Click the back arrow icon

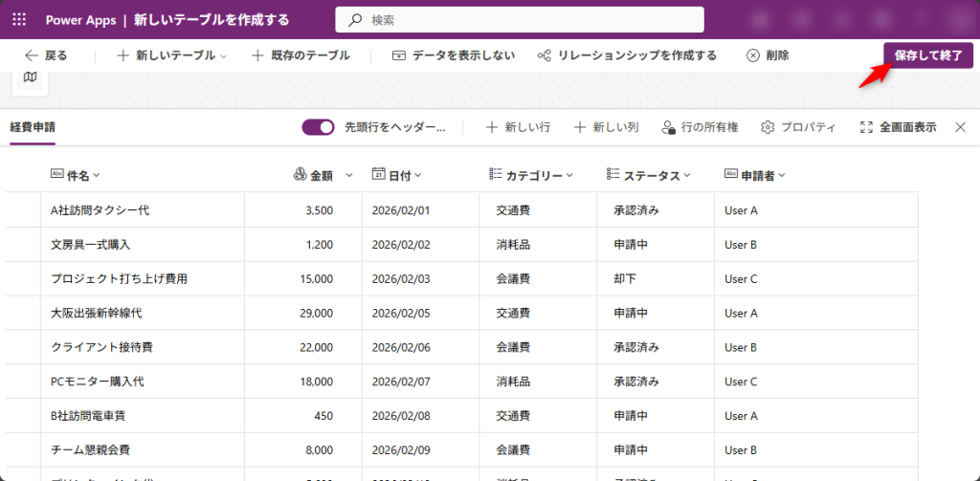coord(32,55)
